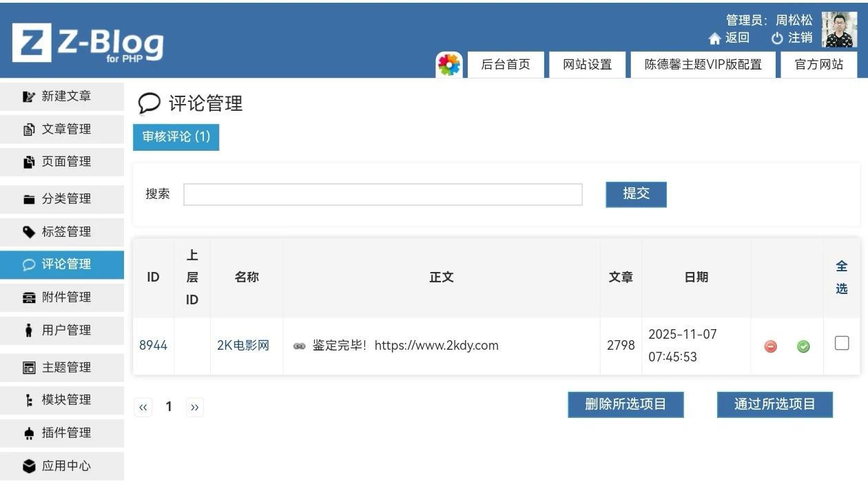Open 标签管理 in the sidebar
Image resolution: width=868 pixels, height=493 pixels.
tap(62, 232)
